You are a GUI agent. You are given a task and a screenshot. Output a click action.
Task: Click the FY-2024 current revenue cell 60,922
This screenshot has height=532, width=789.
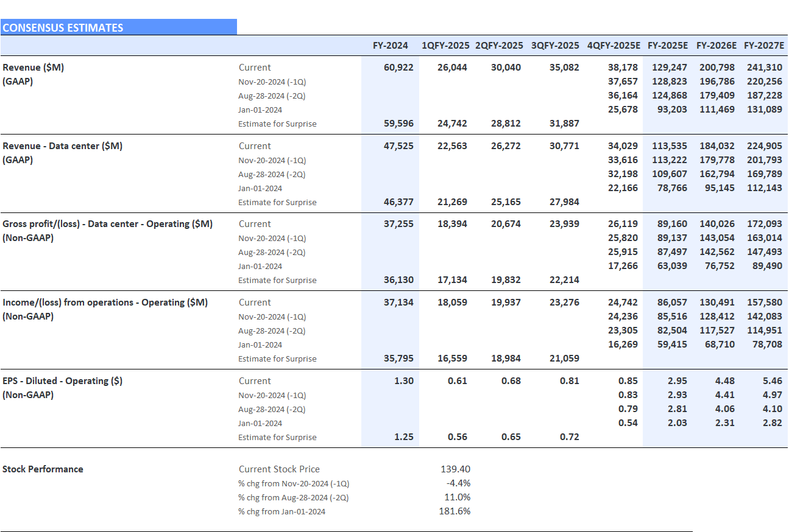click(398, 68)
